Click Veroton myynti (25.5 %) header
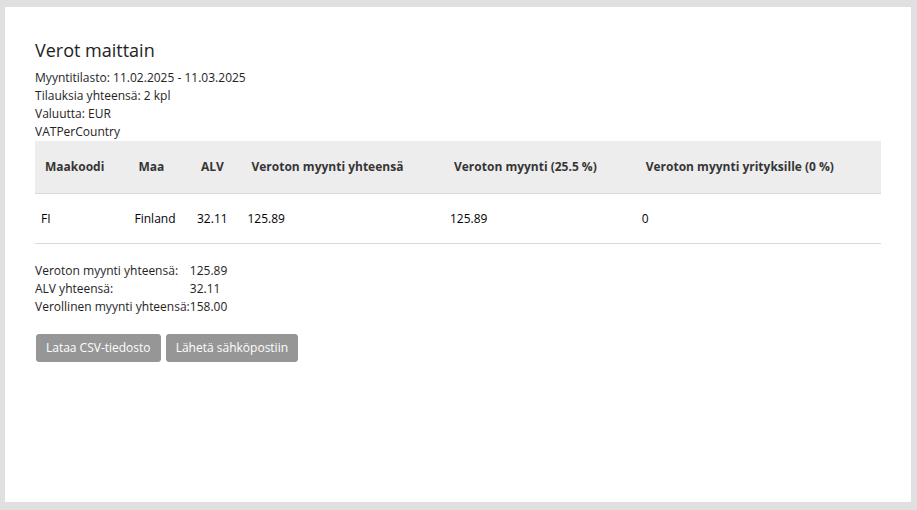Image resolution: width=917 pixels, height=510 pixels. tap(525, 167)
